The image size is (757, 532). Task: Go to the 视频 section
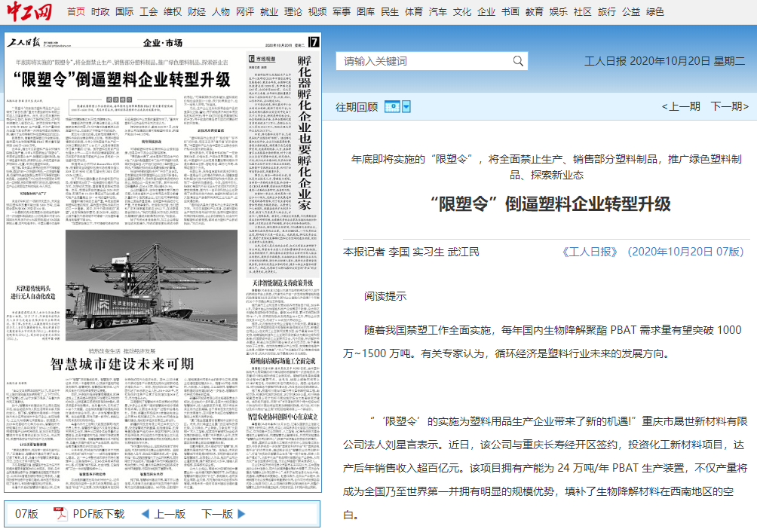point(317,11)
